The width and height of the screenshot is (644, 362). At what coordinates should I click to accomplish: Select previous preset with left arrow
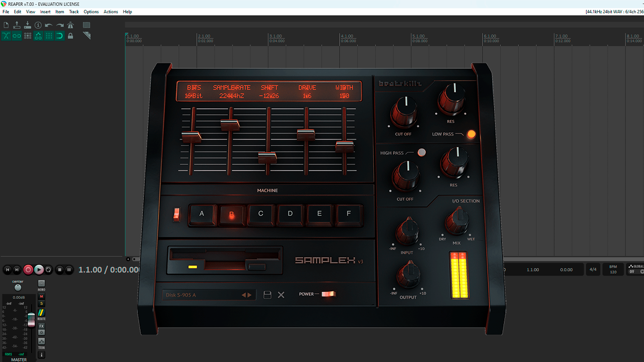[244, 295]
